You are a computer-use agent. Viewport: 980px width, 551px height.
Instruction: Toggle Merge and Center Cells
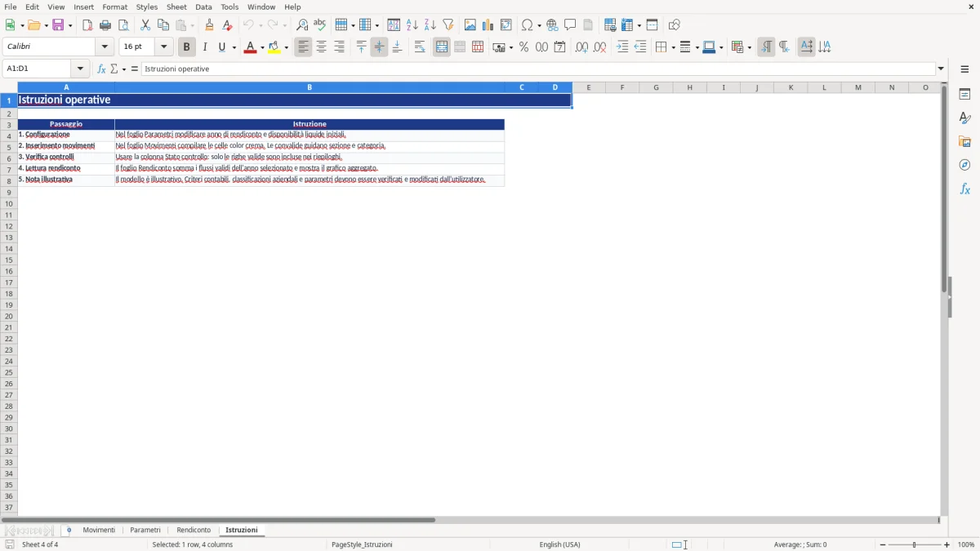[442, 47]
